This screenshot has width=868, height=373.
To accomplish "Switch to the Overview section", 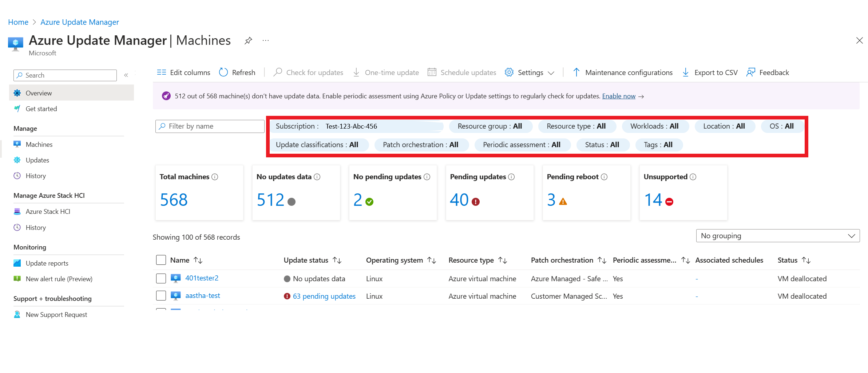I will 39,93.
